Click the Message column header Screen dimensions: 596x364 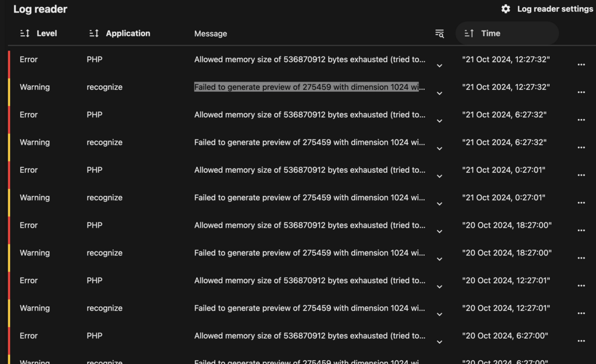tap(210, 33)
